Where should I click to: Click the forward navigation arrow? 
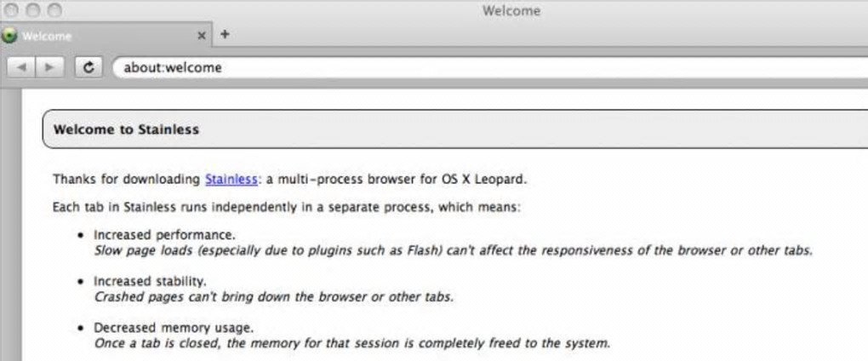pos(49,66)
